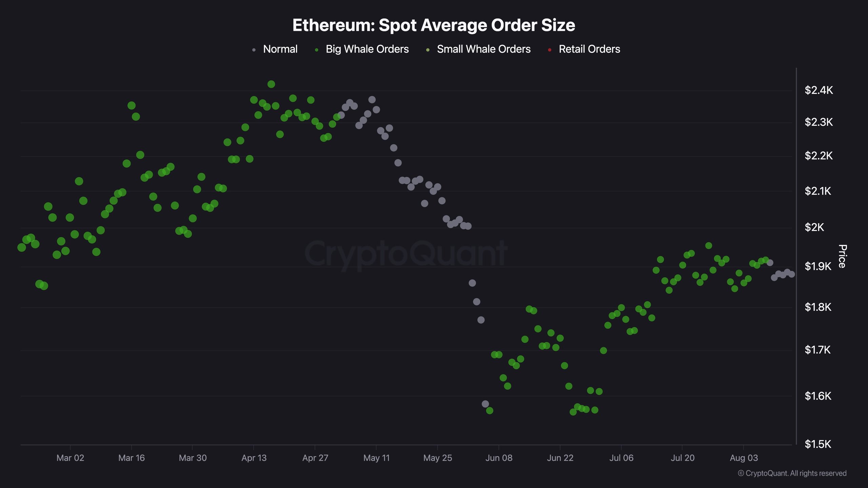Toggle the Normal legend entry

pos(275,49)
